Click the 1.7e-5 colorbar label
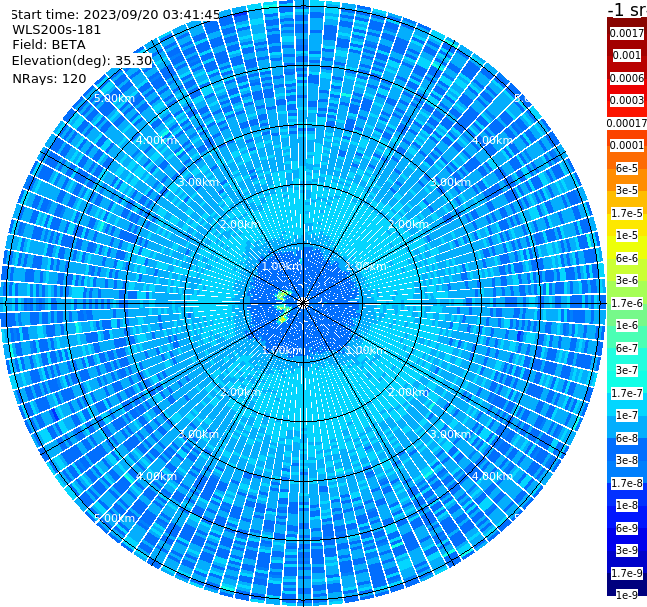This screenshot has width=647, height=607. [x=627, y=213]
